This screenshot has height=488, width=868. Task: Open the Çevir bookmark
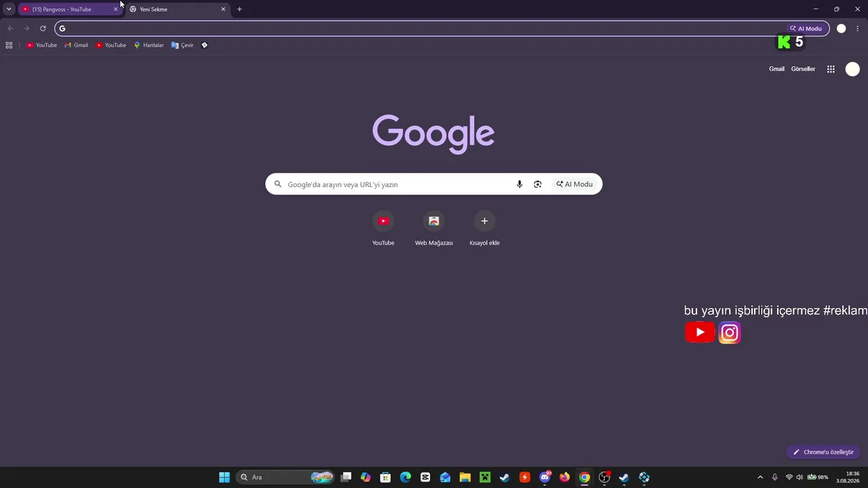182,45
